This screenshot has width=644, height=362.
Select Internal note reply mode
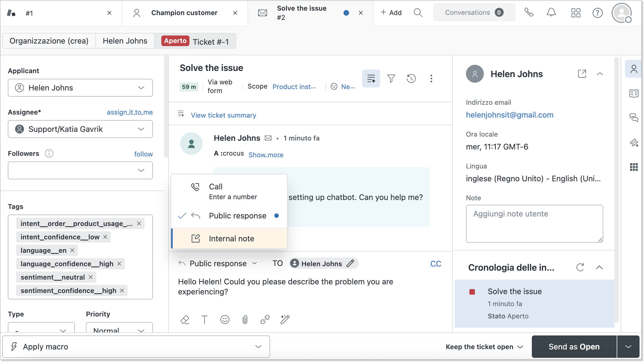point(231,238)
